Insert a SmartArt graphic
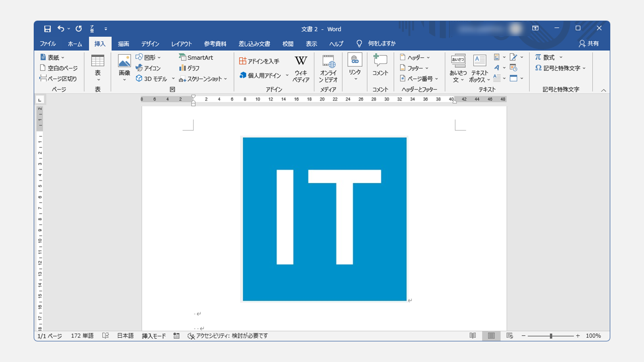The width and height of the screenshot is (644, 362). (x=196, y=57)
